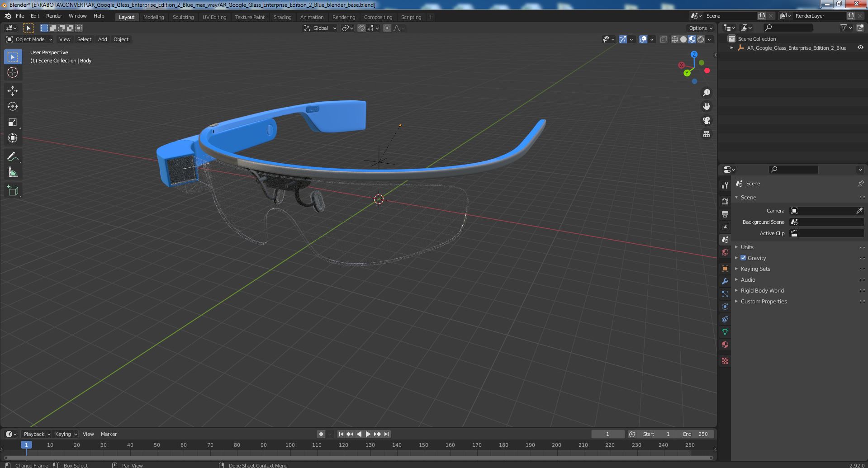Viewport: 868px width, 468px height.
Task: Click Marker menu in timeline
Action: (x=109, y=434)
